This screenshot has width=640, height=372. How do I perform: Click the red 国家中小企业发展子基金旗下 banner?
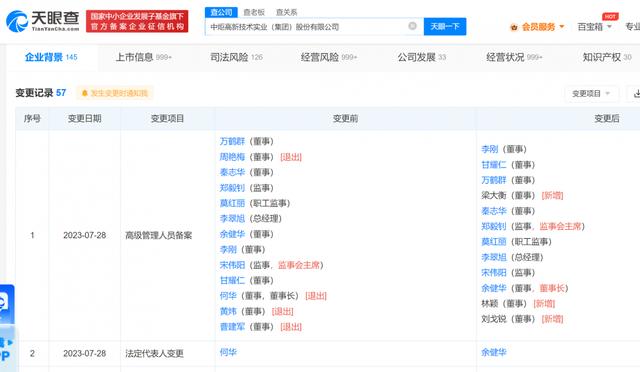(x=137, y=21)
